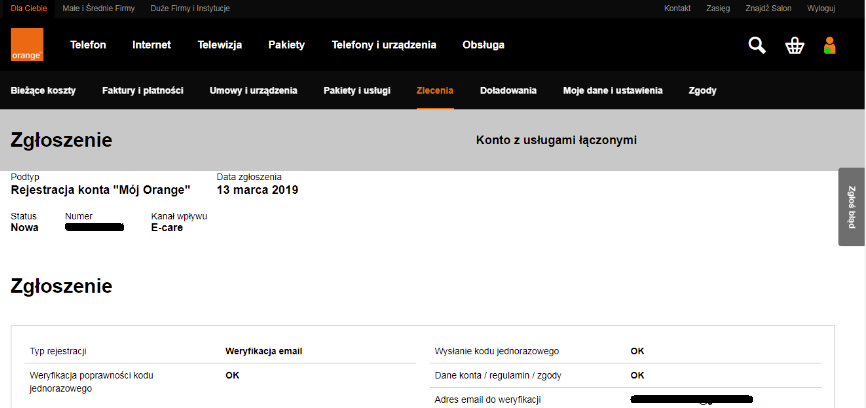Image resolution: width=866 pixels, height=408 pixels.
Task: Go to Doładowania
Action: [508, 91]
